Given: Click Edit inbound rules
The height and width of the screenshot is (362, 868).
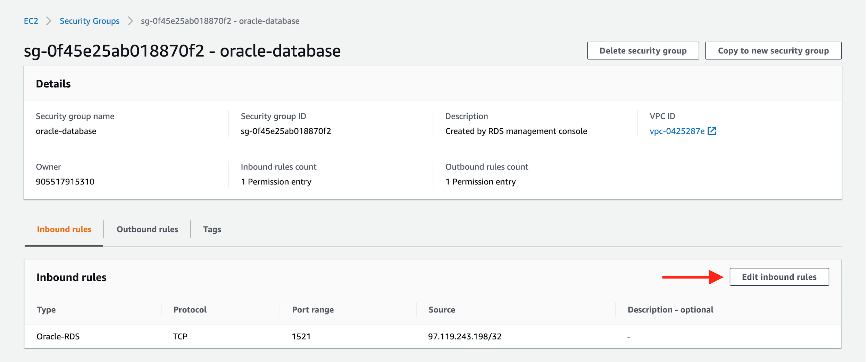Looking at the screenshot, I should [x=779, y=277].
